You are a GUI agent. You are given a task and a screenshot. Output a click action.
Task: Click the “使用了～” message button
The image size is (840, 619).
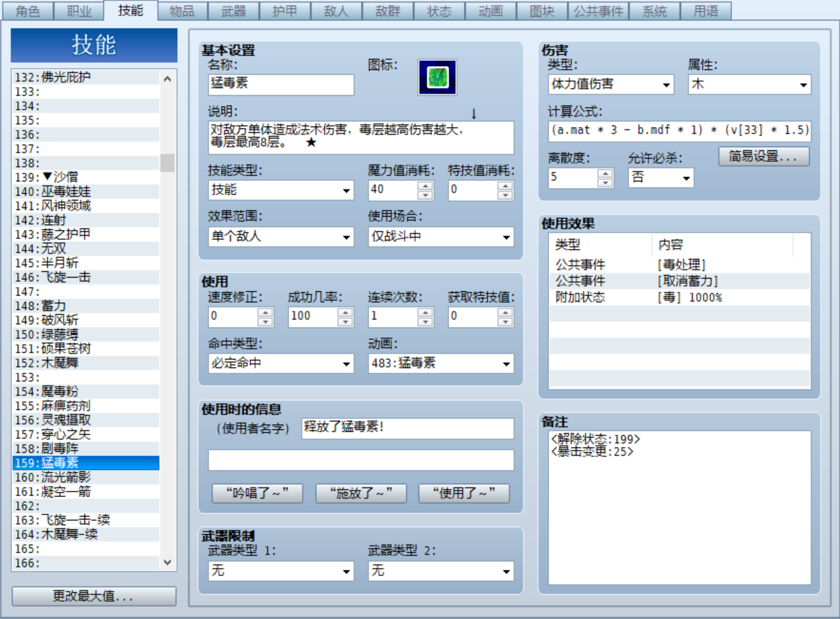pyautogui.click(x=464, y=493)
